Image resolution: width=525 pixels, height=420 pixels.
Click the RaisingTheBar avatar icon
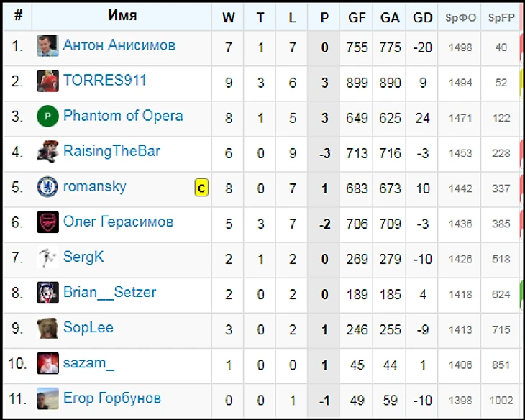47,152
